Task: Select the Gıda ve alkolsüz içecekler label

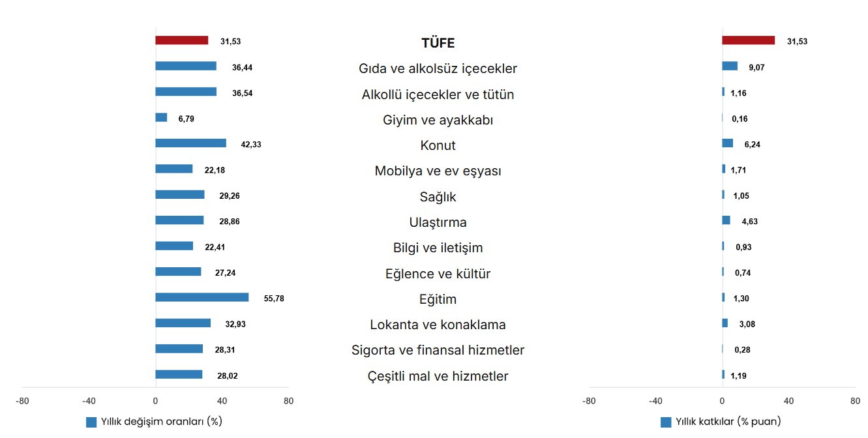Action: (438, 68)
